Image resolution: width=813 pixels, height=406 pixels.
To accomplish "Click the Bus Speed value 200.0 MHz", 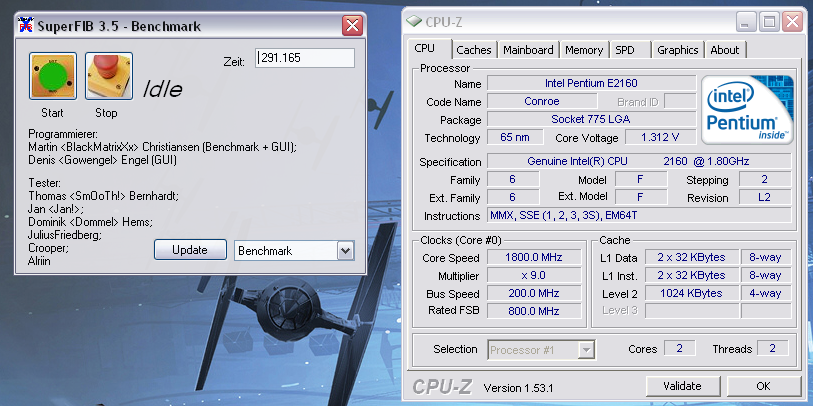I will click(x=534, y=293).
